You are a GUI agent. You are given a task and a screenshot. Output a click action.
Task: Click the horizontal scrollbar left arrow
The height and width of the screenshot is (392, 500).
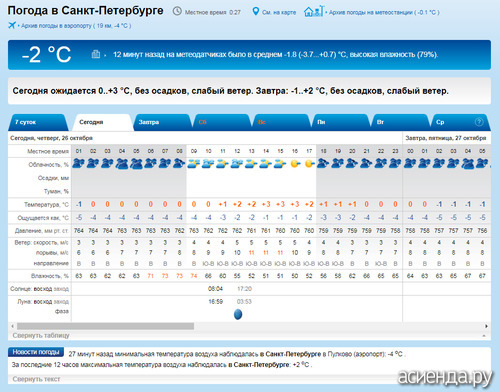click(12, 326)
